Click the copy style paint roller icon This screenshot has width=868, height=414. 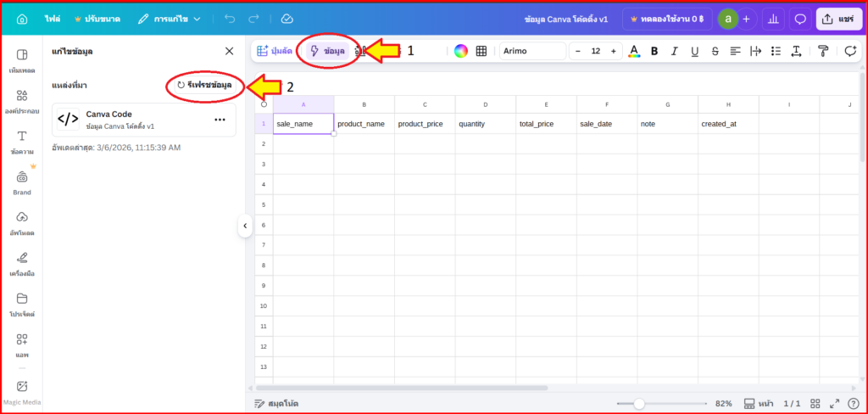823,51
